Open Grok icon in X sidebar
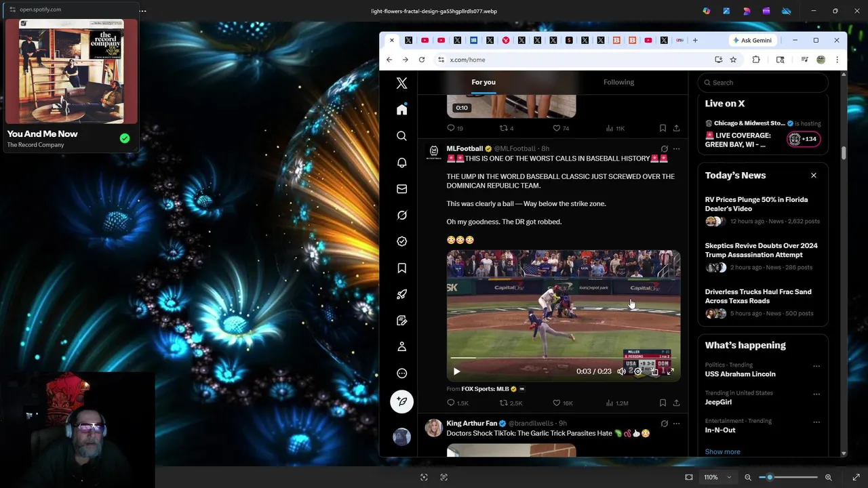Image resolution: width=868 pixels, height=488 pixels. (x=401, y=215)
